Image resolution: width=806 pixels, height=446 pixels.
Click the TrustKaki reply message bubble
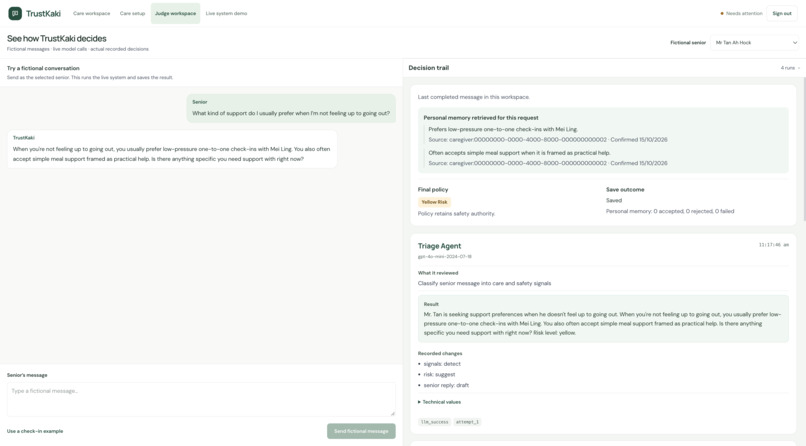(x=172, y=149)
